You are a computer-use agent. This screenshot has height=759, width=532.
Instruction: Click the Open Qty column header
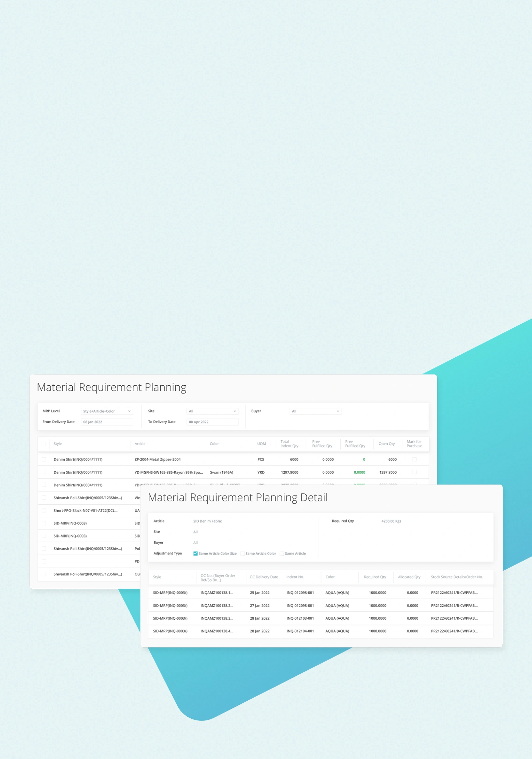point(386,444)
